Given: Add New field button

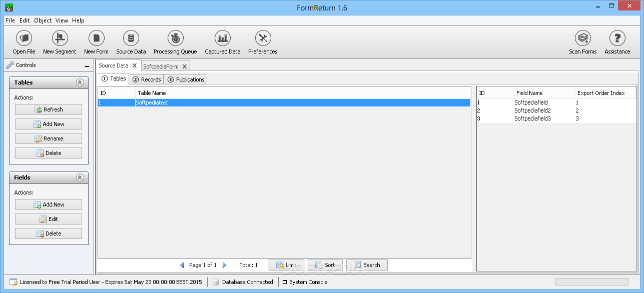Looking at the screenshot, I should 49,204.
